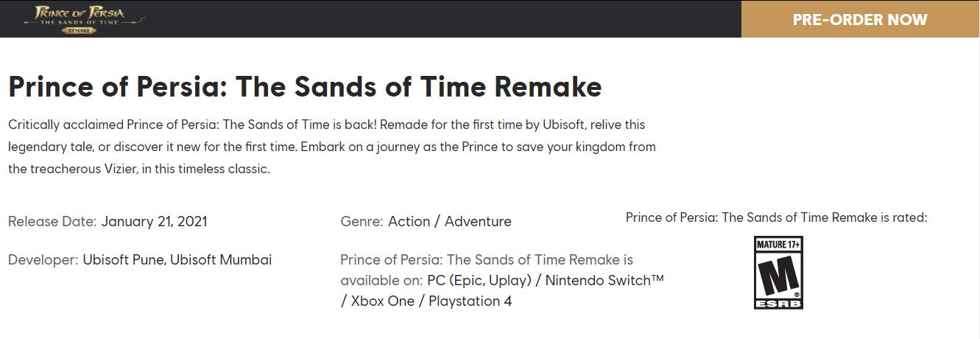
Task: Click the Developer label
Action: [x=43, y=259]
